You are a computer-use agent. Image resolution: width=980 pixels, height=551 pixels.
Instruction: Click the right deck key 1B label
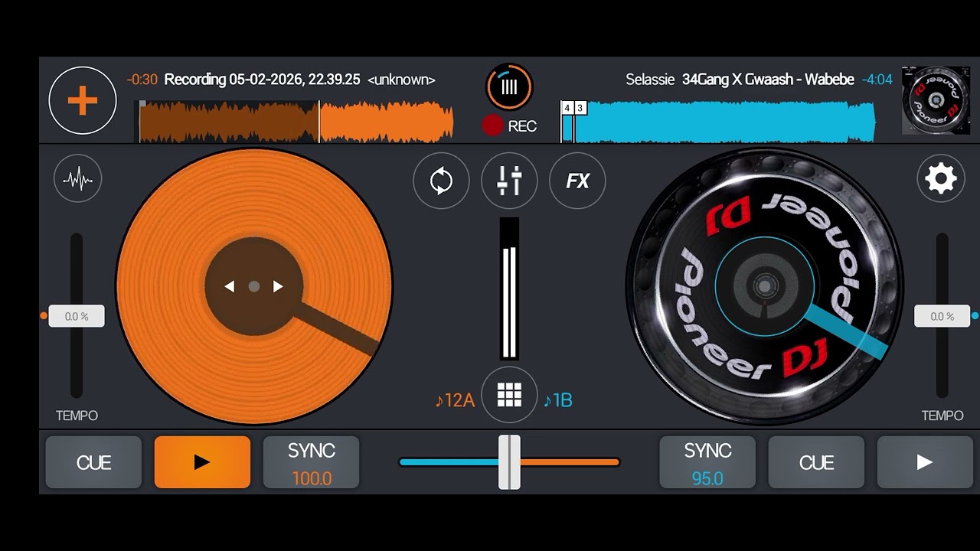[x=557, y=400]
